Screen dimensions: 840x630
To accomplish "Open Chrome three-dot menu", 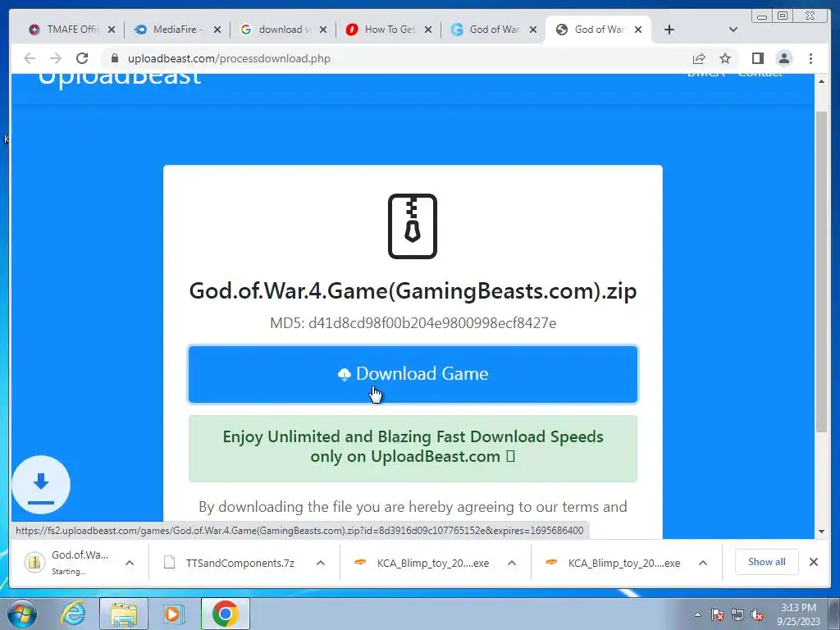I will pos(810,58).
